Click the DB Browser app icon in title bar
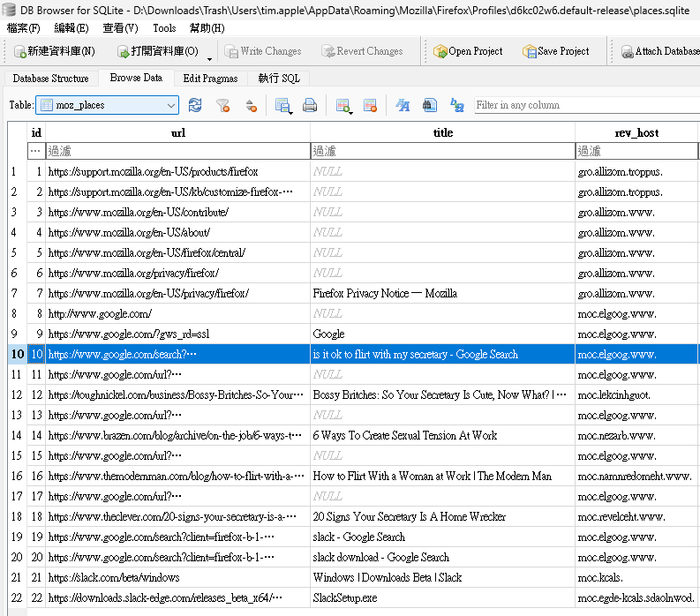 point(9,10)
